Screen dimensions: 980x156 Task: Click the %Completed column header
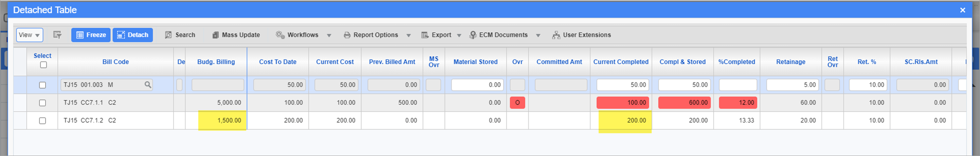(737, 62)
